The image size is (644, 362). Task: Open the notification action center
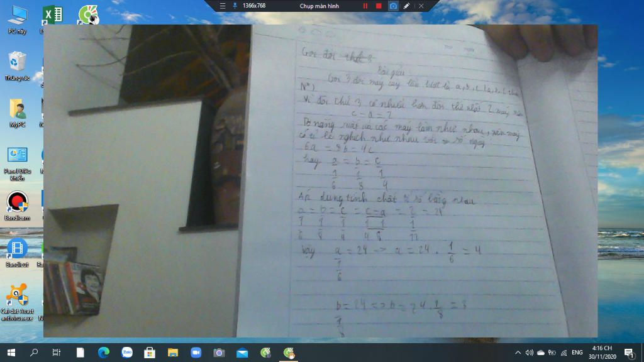629,353
